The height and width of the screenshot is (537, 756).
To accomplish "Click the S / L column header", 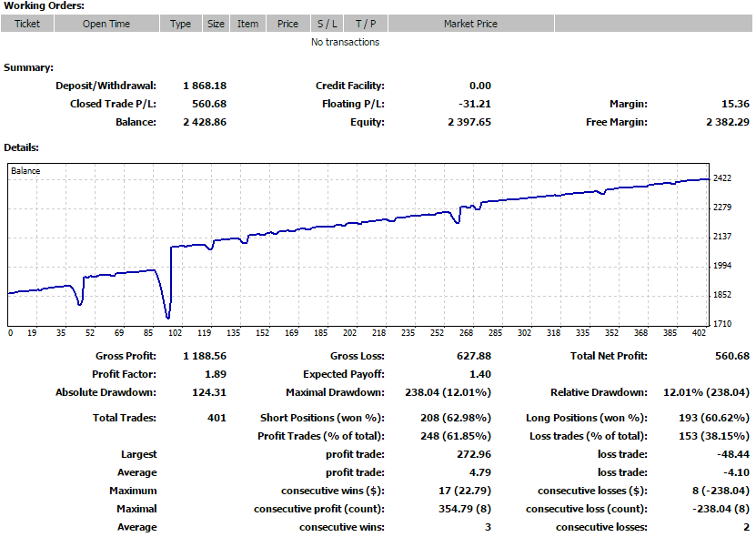I will click(327, 24).
